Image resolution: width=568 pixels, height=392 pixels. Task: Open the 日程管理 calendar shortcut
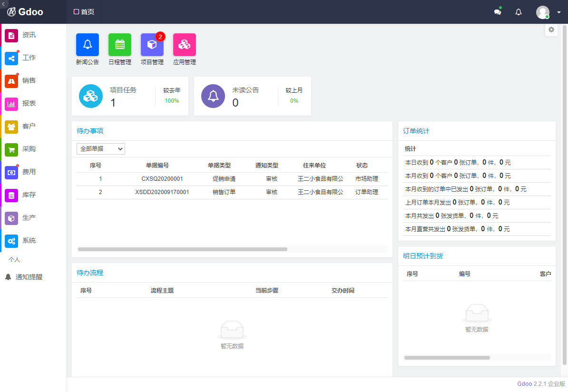120,45
